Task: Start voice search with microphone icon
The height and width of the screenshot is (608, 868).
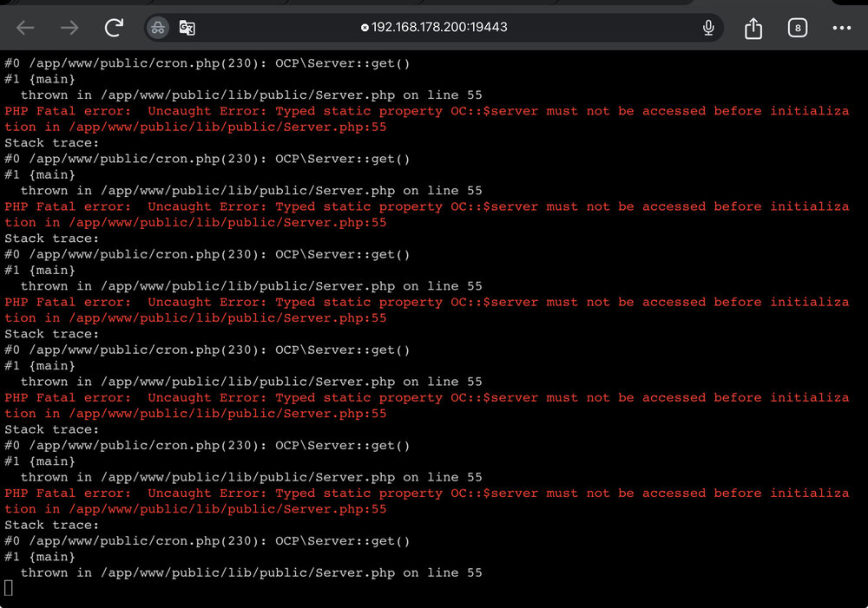Action: coord(708,27)
